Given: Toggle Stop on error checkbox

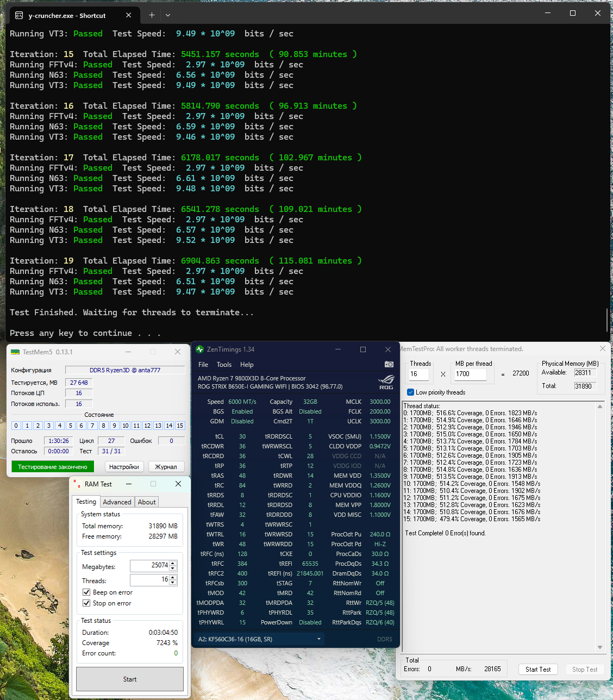Looking at the screenshot, I should tap(86, 603).
